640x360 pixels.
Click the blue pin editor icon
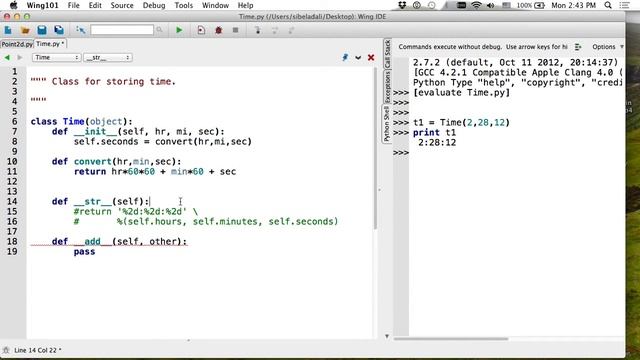tap(345, 58)
